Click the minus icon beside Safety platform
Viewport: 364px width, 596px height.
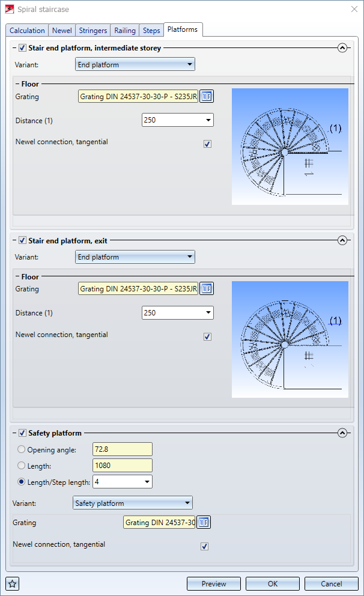tap(14, 433)
